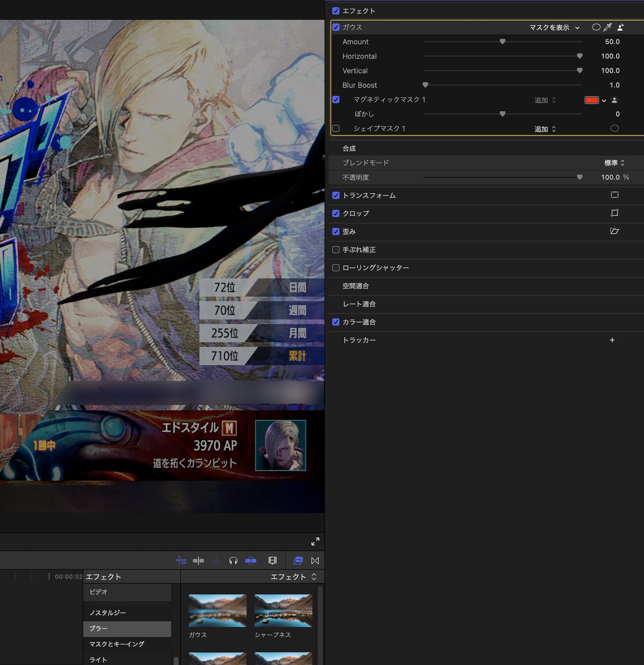644x665 pixels.
Task: Click the 空間適合 section label
Action: (x=355, y=286)
